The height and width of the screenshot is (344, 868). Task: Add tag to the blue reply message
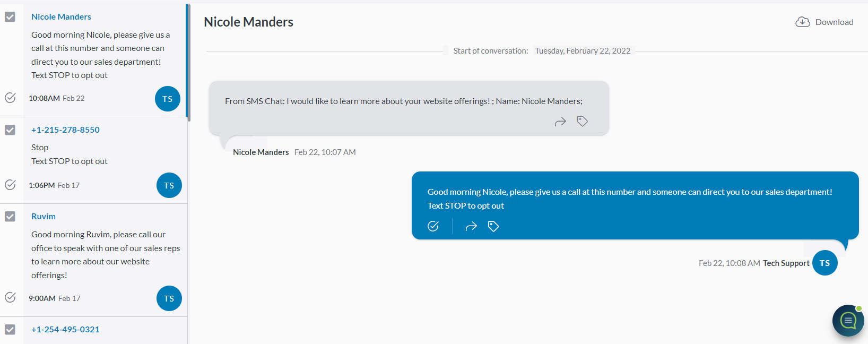493,227
